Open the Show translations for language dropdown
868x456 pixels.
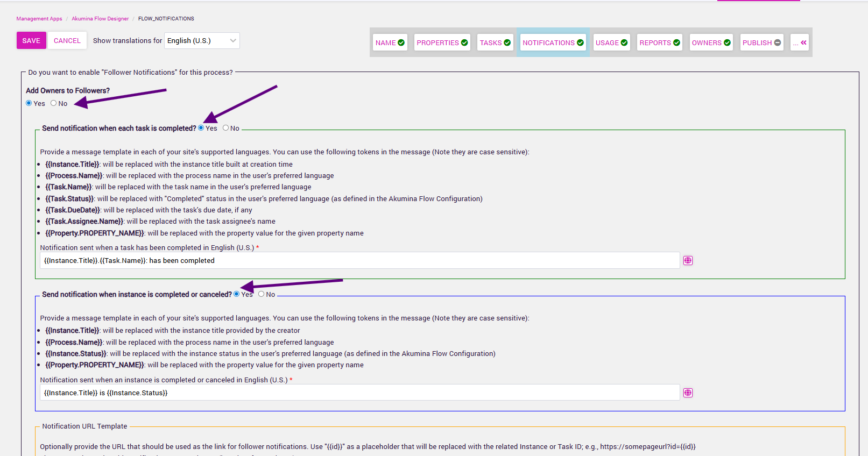(202, 40)
